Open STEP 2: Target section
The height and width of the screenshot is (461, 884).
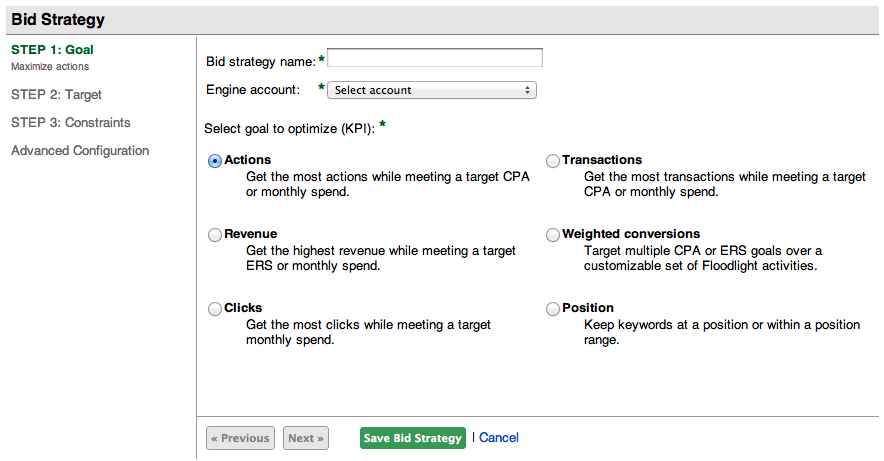tap(56, 95)
